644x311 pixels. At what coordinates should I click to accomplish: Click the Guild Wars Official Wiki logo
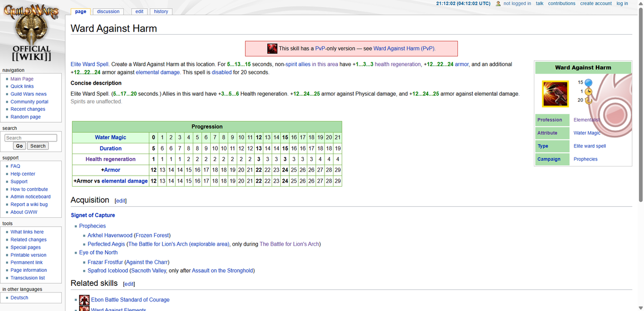32,32
